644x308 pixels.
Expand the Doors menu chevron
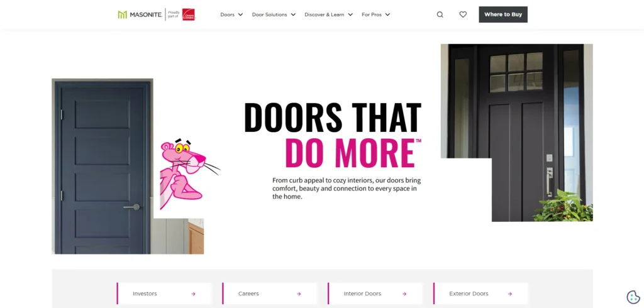pos(240,15)
